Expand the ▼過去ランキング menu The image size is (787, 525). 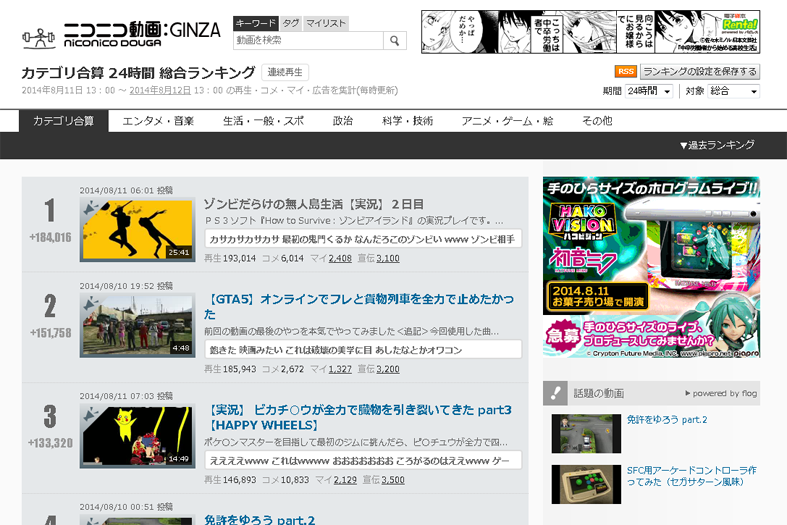click(717, 145)
